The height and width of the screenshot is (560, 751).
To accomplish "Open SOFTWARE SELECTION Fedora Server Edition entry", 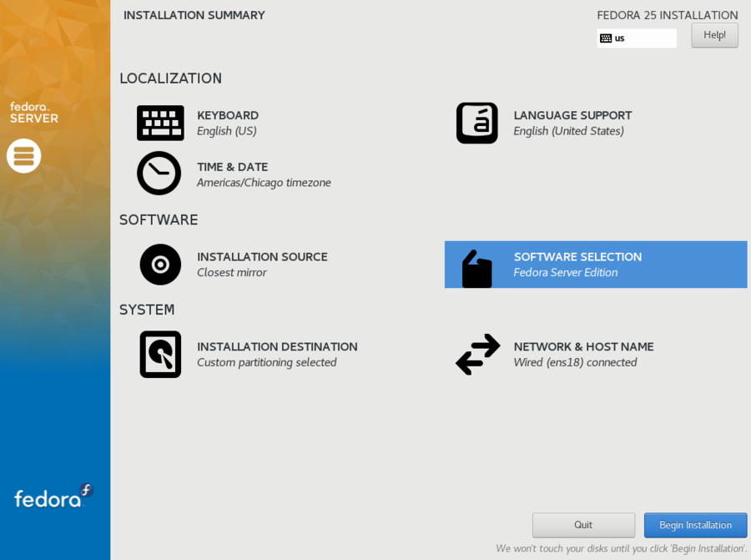I will (577, 265).
